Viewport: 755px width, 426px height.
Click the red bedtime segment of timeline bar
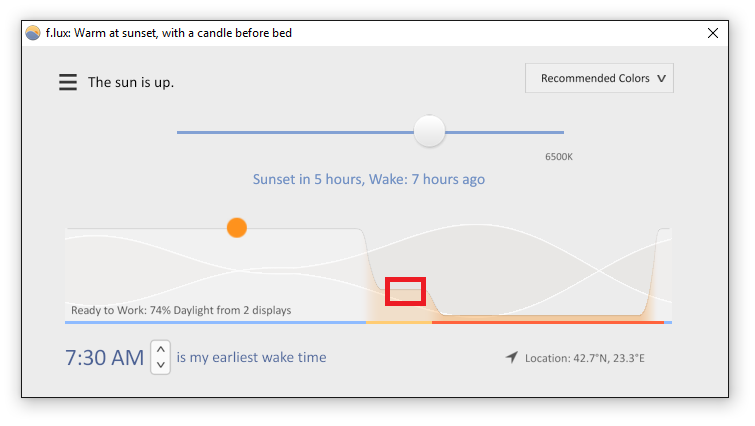pyautogui.click(x=548, y=322)
